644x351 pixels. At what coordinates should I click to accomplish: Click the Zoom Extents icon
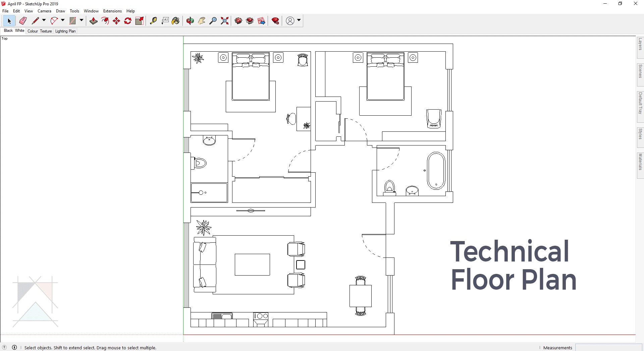coord(225,21)
